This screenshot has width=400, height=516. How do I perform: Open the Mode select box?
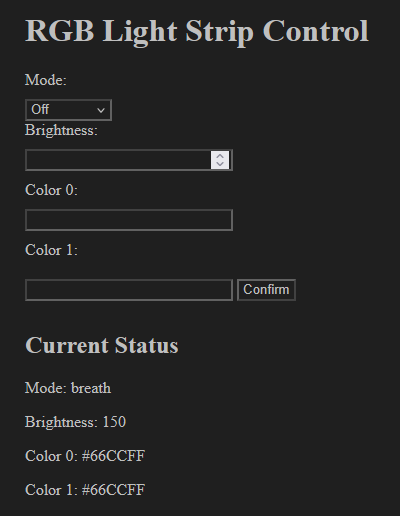click(68, 110)
